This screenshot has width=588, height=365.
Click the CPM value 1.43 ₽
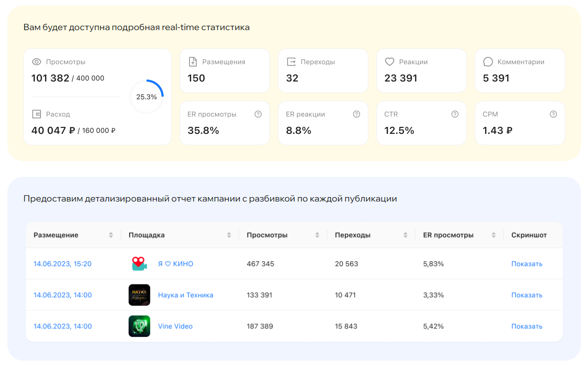point(497,130)
